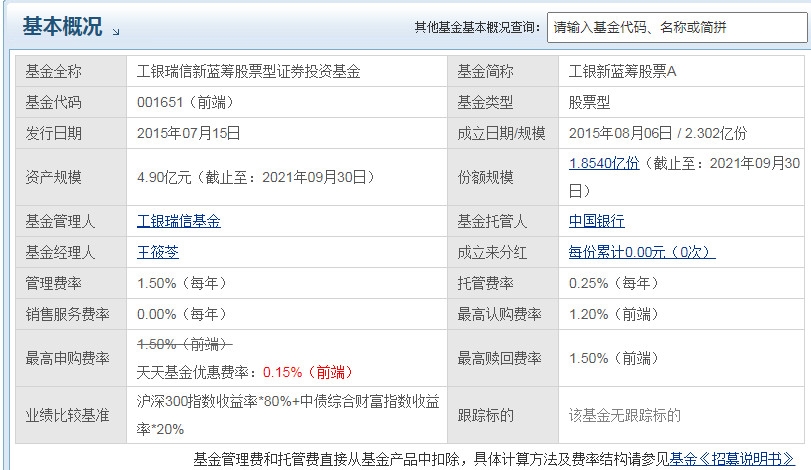The image size is (811, 470).
Task: Select the 最高赎回费率 label cell
Action: (x=503, y=358)
